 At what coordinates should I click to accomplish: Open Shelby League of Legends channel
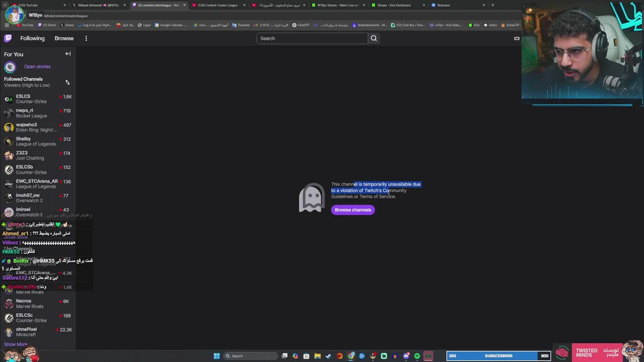click(38, 141)
